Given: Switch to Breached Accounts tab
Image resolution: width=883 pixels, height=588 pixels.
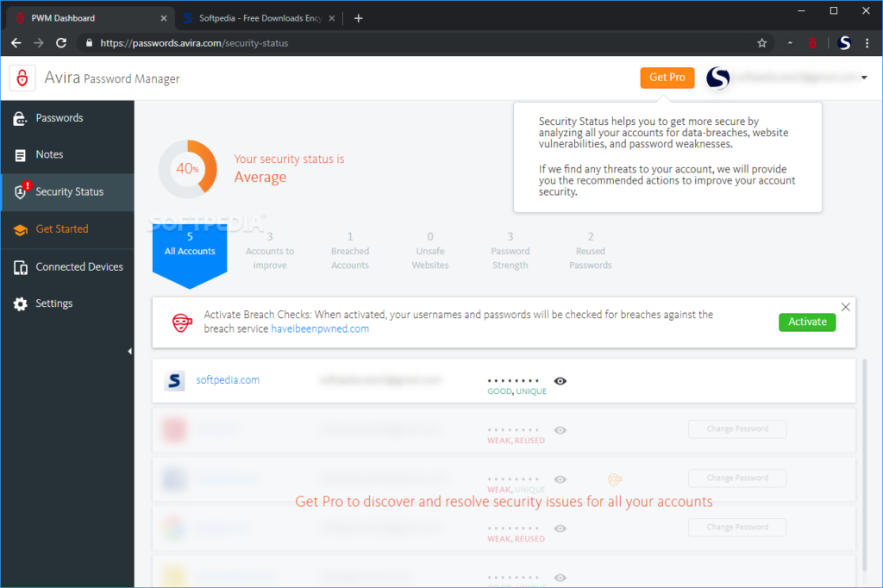Looking at the screenshot, I should tap(350, 251).
